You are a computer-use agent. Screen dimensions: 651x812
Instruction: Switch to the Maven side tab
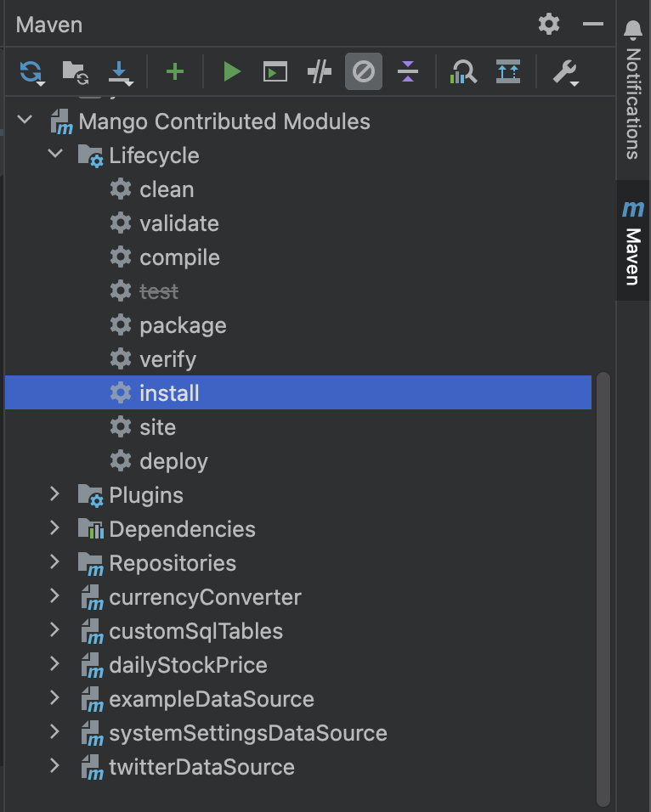tap(633, 241)
